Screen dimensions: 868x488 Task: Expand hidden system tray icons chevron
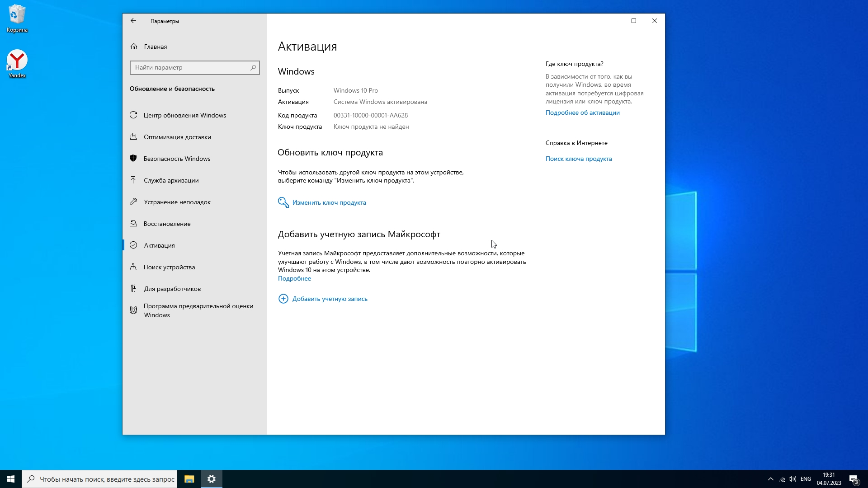tap(770, 479)
